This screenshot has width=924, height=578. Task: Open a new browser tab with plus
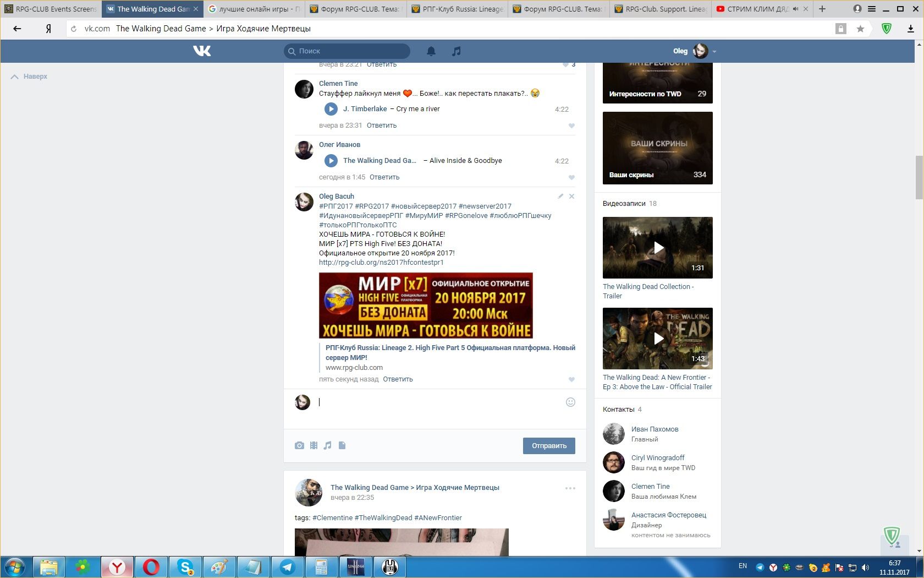(822, 9)
